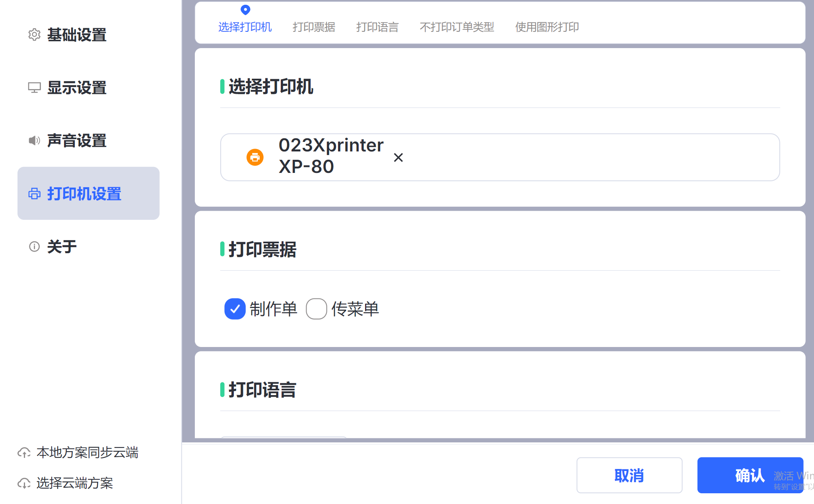814x504 pixels.
Task: Click the cloud download icon for 选择云端方案
Action: tap(24, 483)
